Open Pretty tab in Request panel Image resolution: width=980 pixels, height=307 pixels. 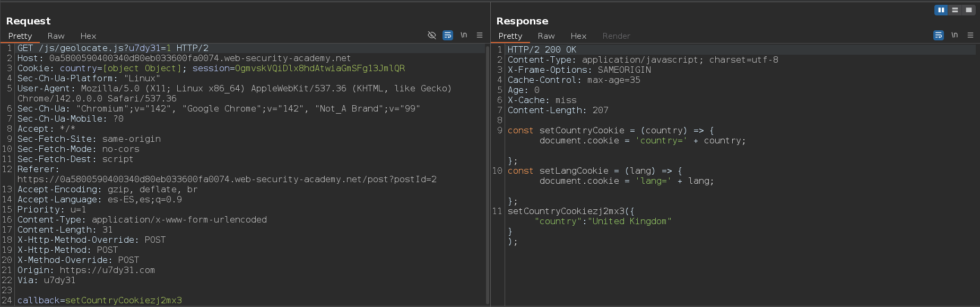(x=20, y=36)
